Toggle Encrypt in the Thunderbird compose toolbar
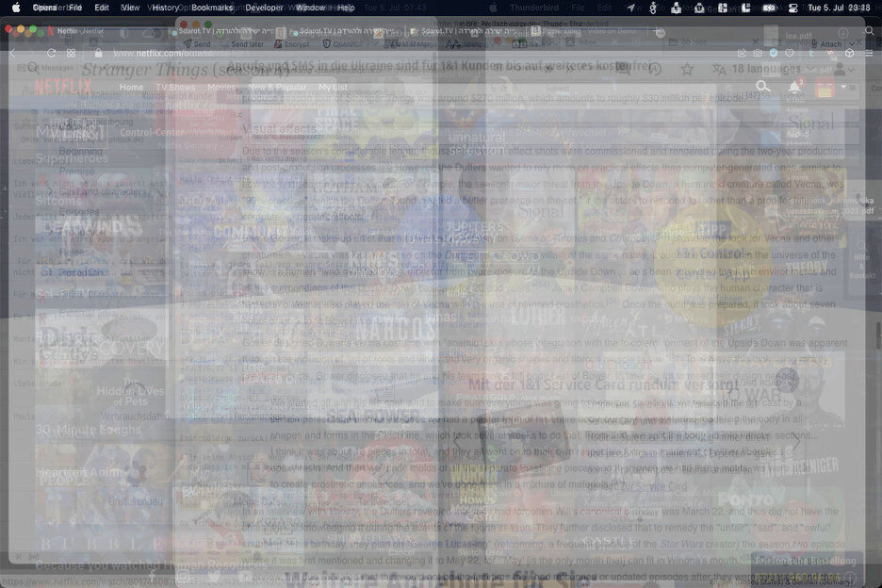Screen dimensions: 882x588 pyautogui.click(x=292, y=44)
